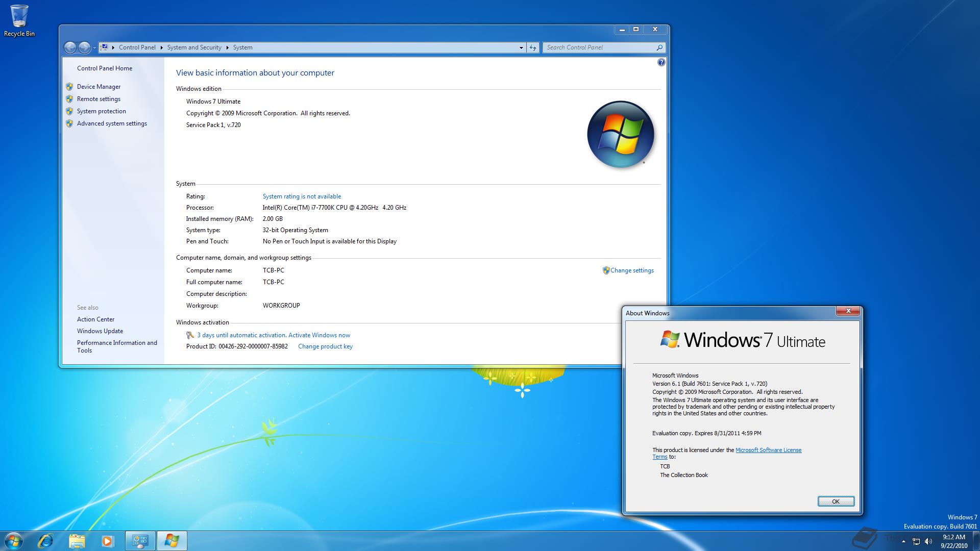The height and width of the screenshot is (551, 980).
Task: Open Help with the question mark icon
Action: click(661, 62)
